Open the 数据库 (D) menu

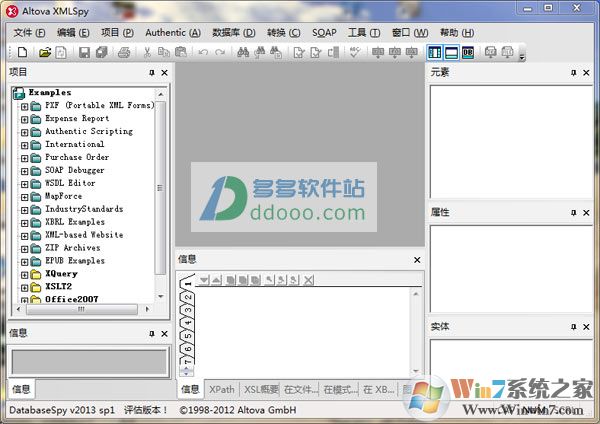(x=234, y=33)
